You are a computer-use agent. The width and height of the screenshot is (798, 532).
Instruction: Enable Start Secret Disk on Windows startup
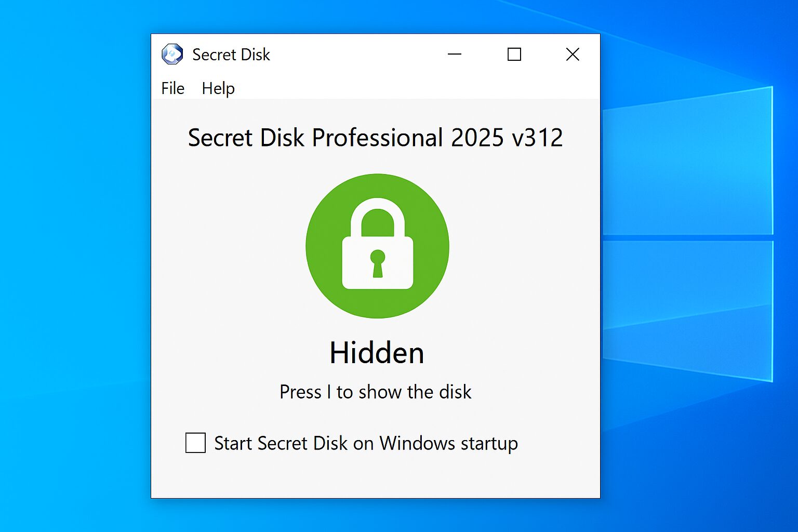pos(195,443)
